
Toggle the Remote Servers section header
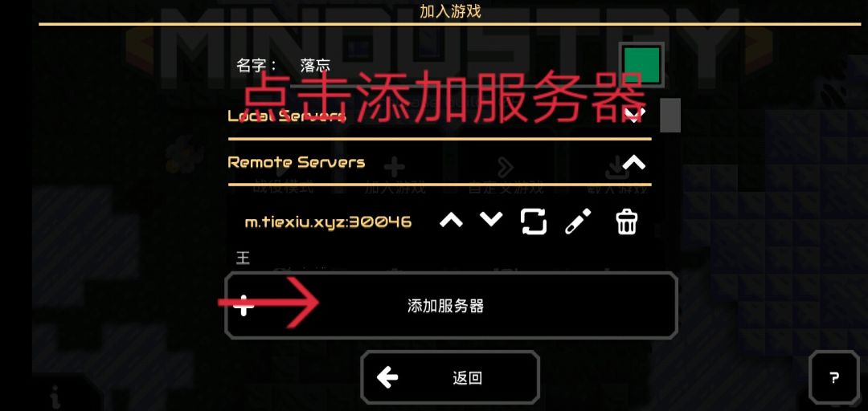point(440,162)
